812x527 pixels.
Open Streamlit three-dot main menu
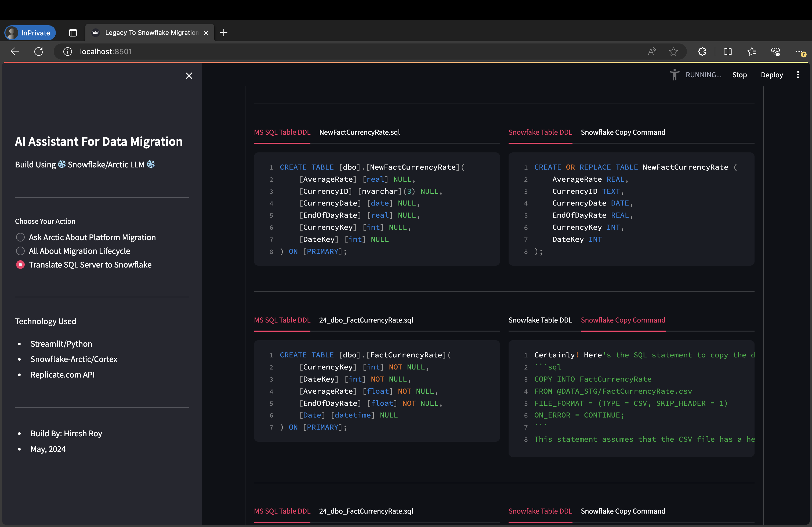point(798,75)
